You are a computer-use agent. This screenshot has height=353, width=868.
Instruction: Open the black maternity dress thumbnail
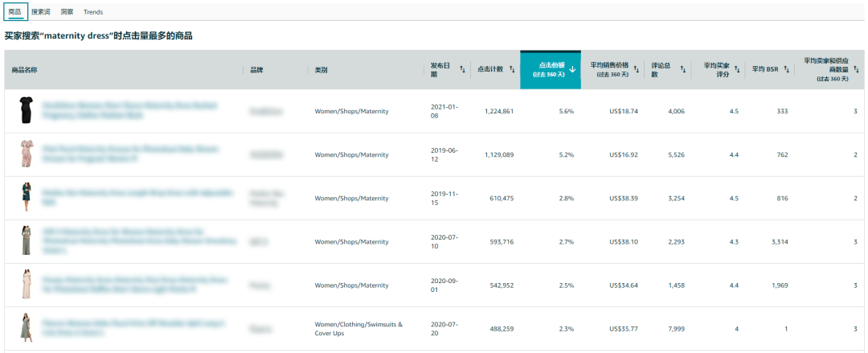click(x=26, y=110)
